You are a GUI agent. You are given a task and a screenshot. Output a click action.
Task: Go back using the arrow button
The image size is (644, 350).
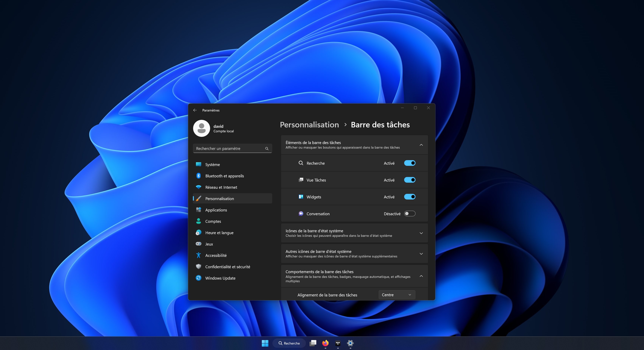coord(195,110)
